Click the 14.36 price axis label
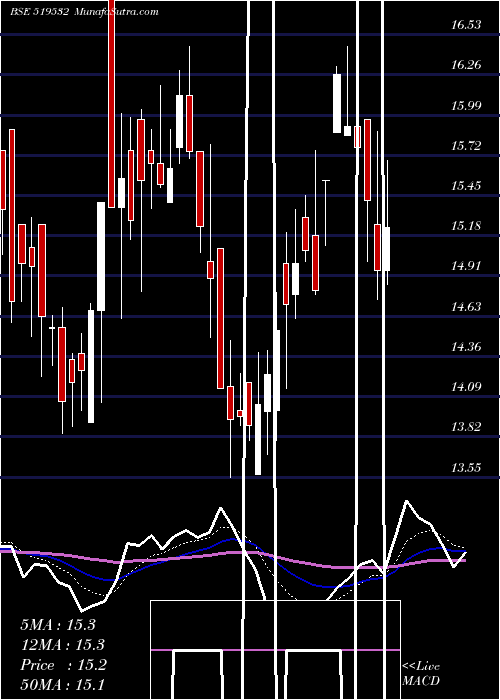The width and height of the screenshot is (500, 700). tap(466, 347)
